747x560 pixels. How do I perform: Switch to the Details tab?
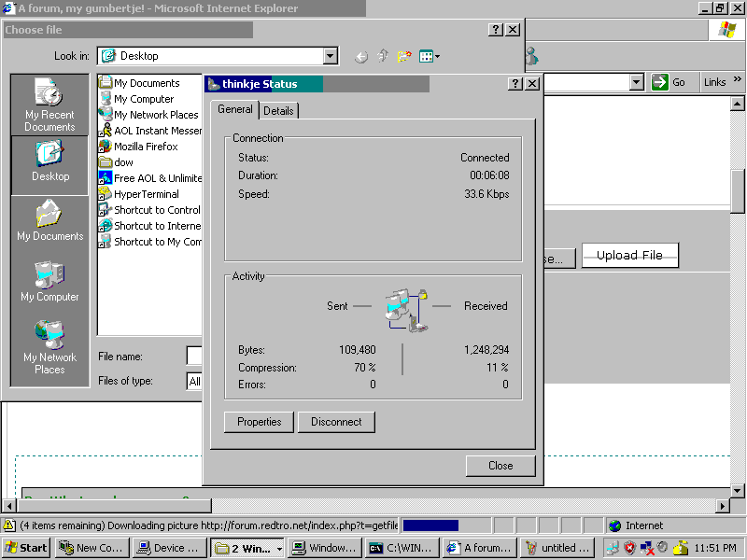point(278,111)
